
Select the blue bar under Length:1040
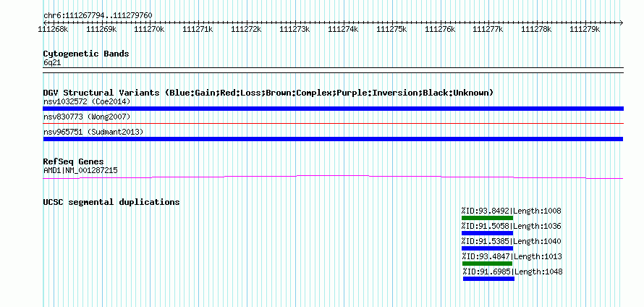[x=487, y=248]
